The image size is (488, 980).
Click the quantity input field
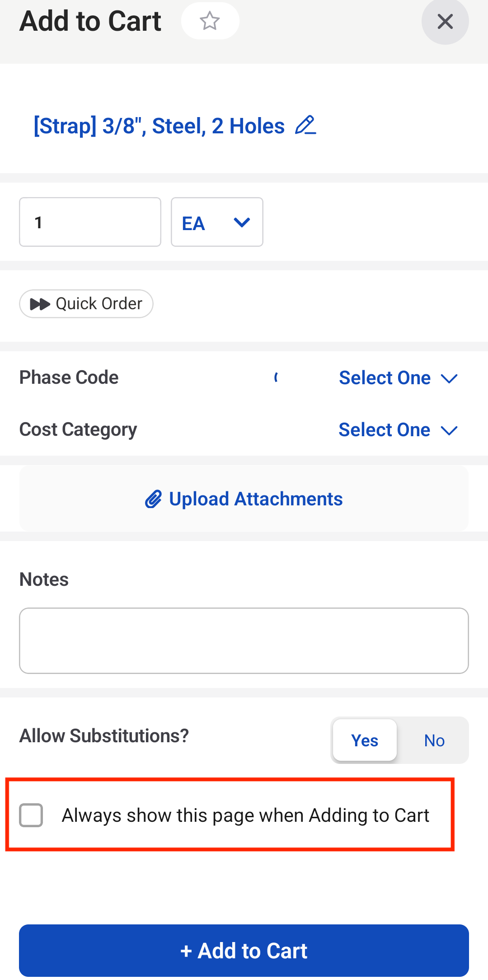(90, 222)
